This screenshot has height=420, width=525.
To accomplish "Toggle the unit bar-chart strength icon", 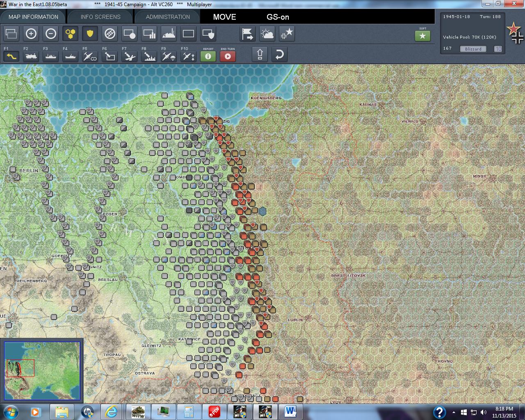I will pyautogui.click(x=149, y=34).
